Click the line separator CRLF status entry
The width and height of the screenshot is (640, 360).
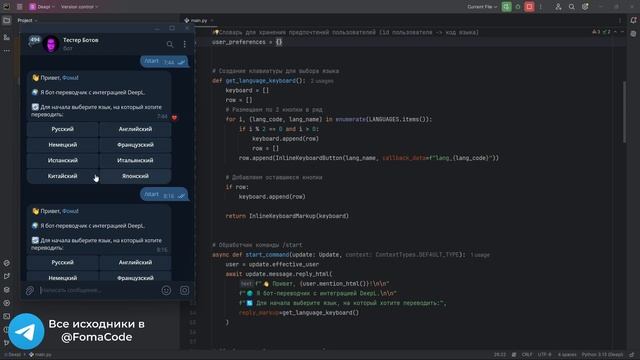coord(527,355)
